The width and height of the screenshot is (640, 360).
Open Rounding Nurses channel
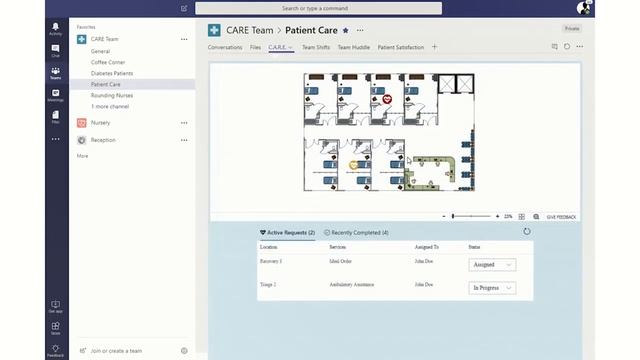112,96
